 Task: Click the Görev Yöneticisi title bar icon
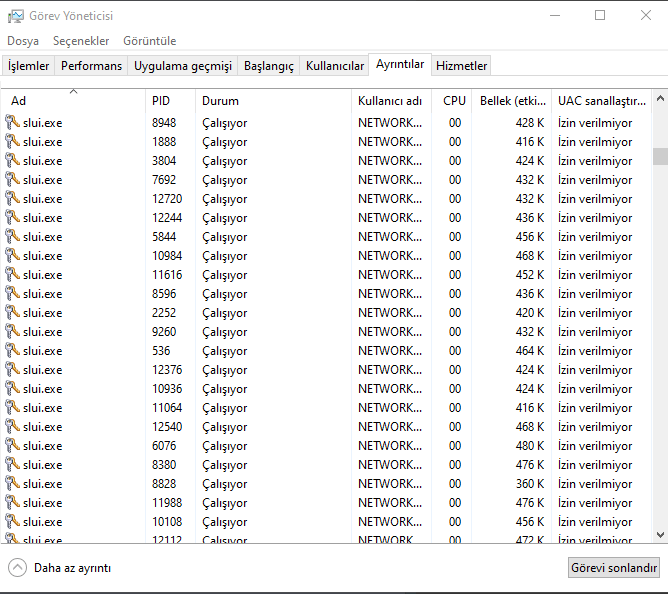[15, 16]
